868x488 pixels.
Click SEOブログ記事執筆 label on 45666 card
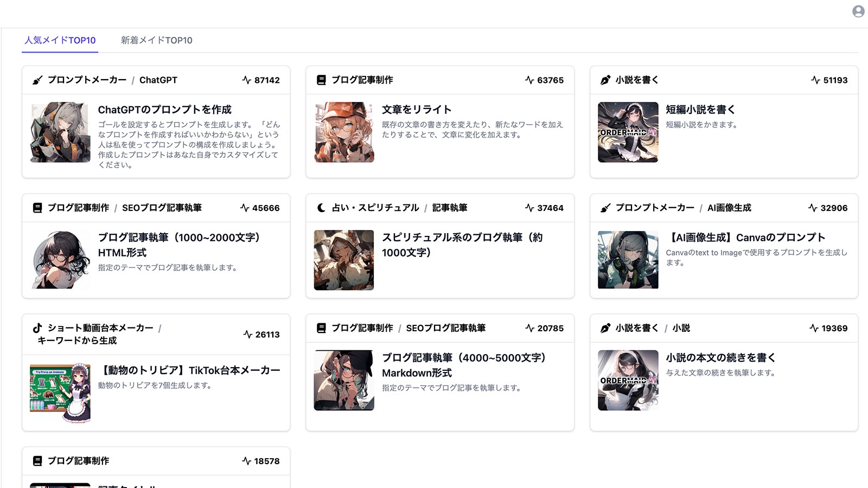coord(162,208)
